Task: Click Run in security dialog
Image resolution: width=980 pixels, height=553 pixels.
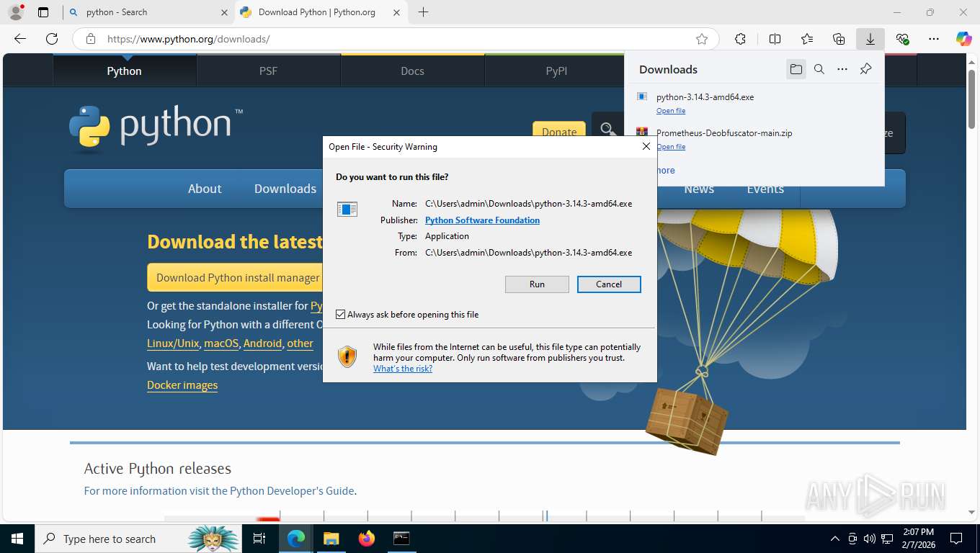Action: pyautogui.click(x=537, y=284)
